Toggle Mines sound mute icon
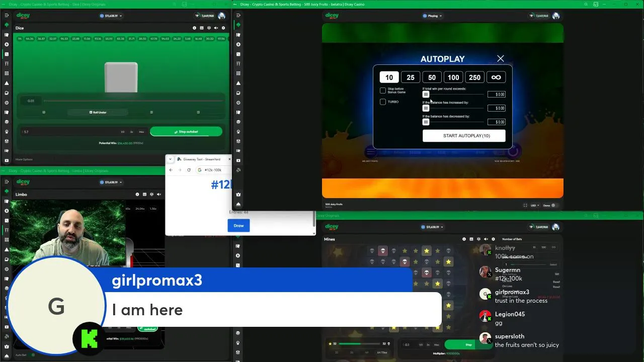Screen dimensions: 644x362 pos(486,239)
